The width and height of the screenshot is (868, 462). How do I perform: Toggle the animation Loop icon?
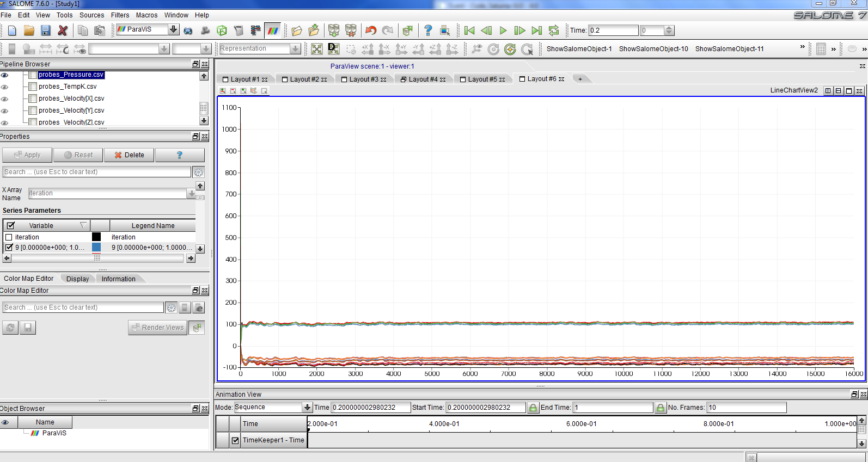[x=554, y=30]
